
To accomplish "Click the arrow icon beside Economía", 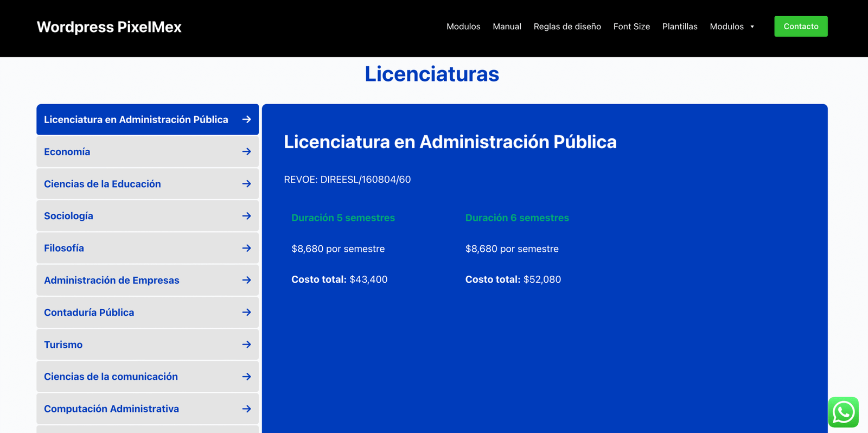I will tap(246, 152).
